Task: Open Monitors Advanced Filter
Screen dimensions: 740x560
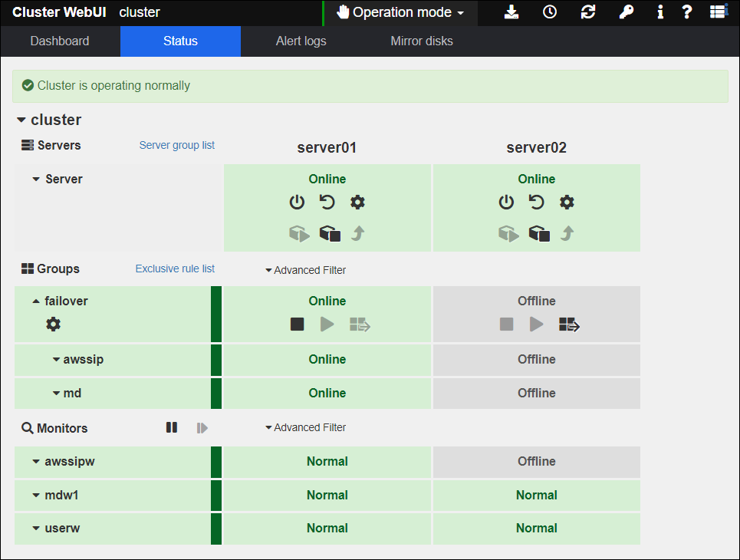Action: coord(305,427)
